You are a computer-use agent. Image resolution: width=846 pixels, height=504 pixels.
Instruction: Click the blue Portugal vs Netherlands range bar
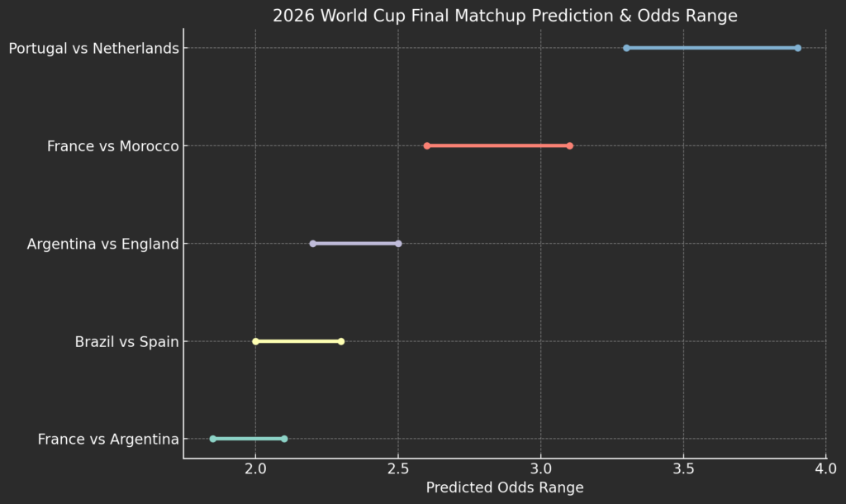[711, 48]
